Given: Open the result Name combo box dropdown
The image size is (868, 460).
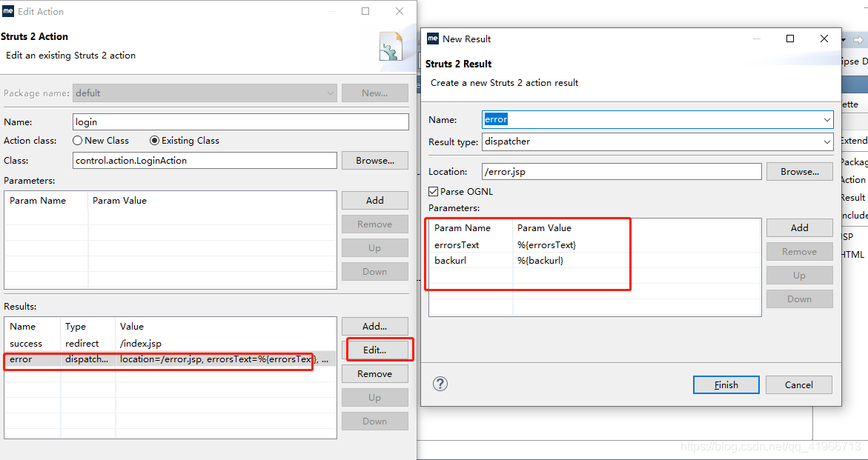Looking at the screenshot, I should pos(827,119).
